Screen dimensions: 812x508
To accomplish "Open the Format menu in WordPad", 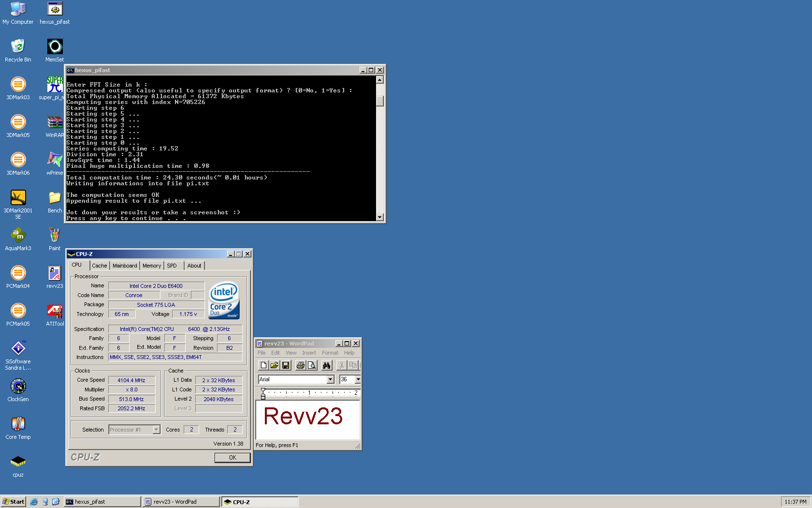I will point(330,353).
